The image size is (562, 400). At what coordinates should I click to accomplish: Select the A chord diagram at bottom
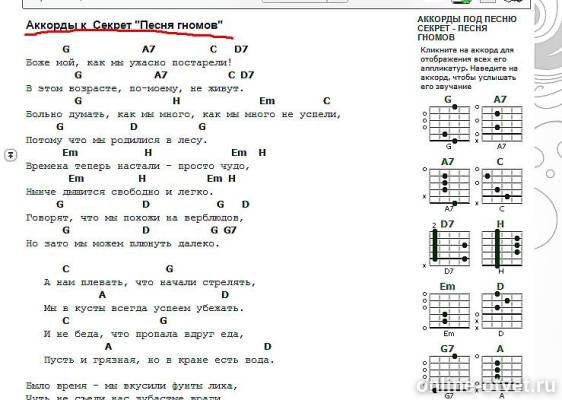(x=500, y=372)
